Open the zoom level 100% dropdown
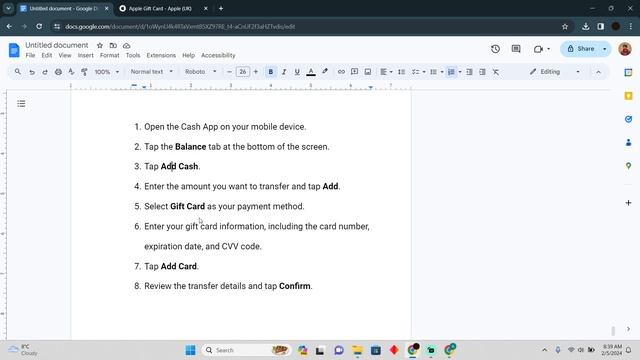 click(107, 72)
